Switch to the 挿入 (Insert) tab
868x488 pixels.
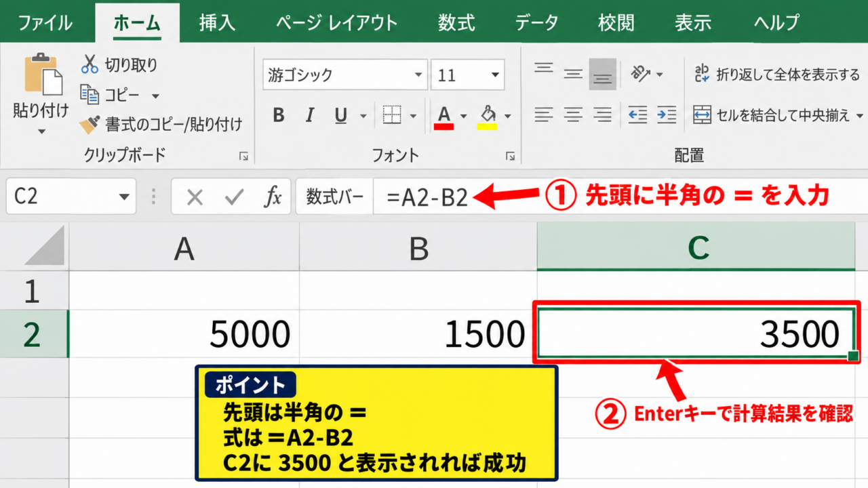[217, 22]
